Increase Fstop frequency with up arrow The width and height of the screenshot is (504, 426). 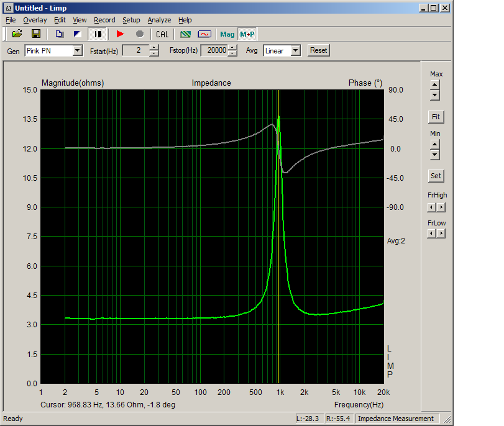[x=232, y=48]
